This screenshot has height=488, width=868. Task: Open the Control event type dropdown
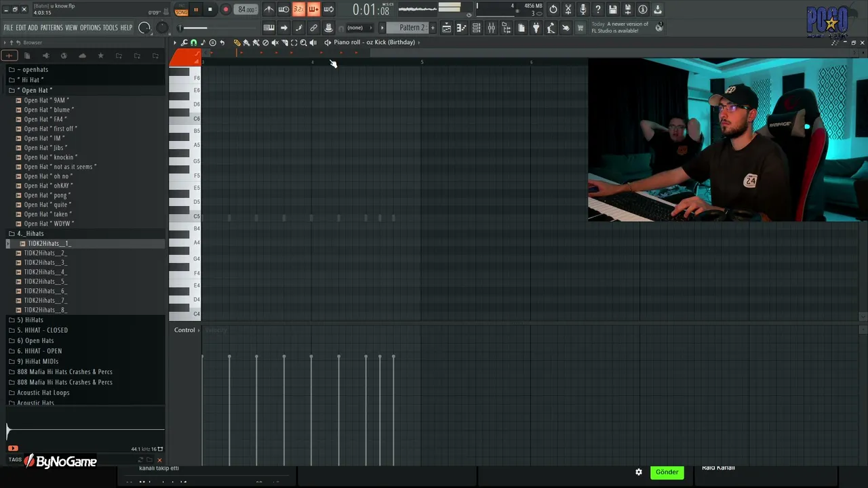click(186, 330)
